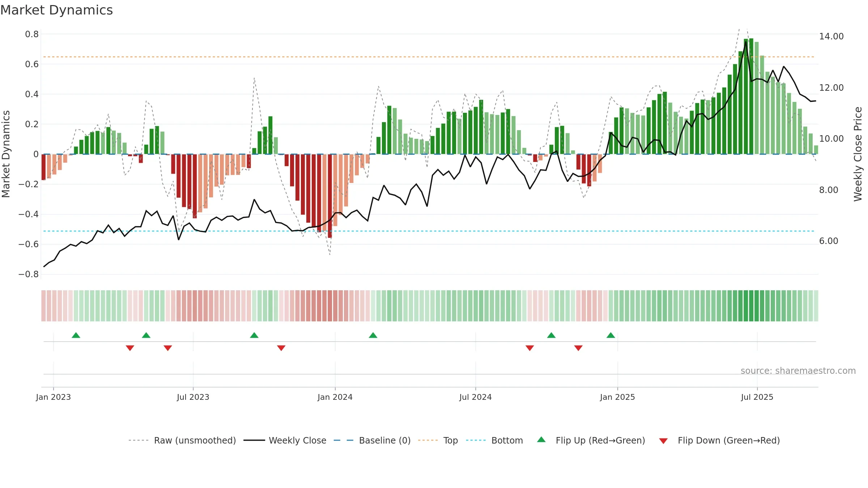Click the 14.00 price tick label
The height and width of the screenshot is (488, 868).
point(831,37)
